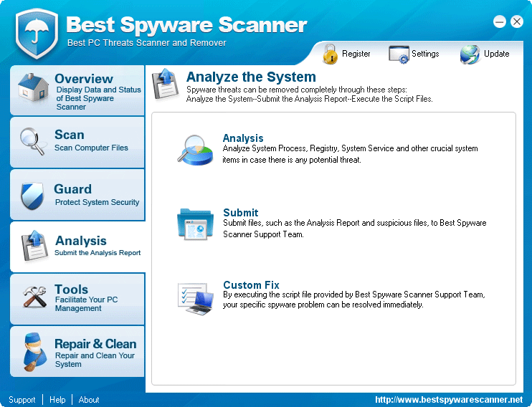This screenshot has height=407, width=532.
Task: Click the Update globe icon
Action: point(470,54)
